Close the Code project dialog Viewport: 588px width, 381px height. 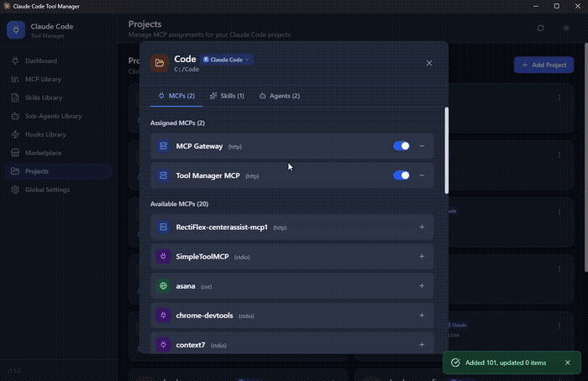point(429,63)
